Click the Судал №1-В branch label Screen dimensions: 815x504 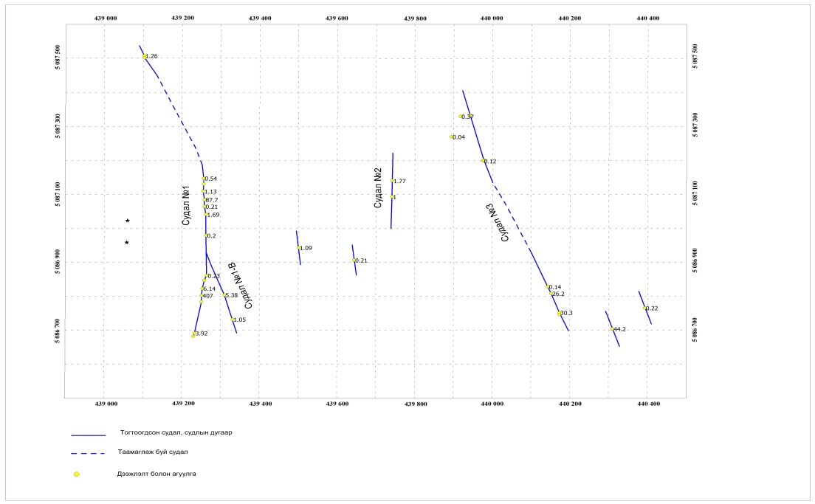pyautogui.click(x=241, y=286)
